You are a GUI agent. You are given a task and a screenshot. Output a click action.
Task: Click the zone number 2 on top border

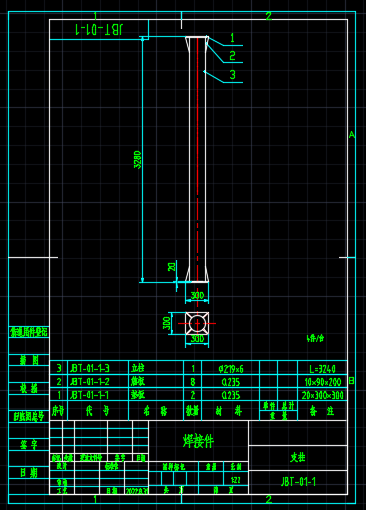(x=269, y=16)
